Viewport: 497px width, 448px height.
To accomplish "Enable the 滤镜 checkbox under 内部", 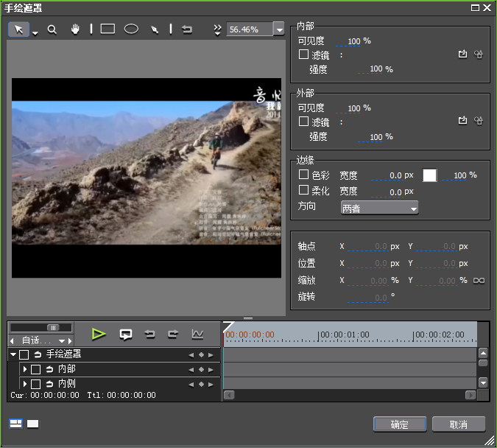I will tap(303, 55).
